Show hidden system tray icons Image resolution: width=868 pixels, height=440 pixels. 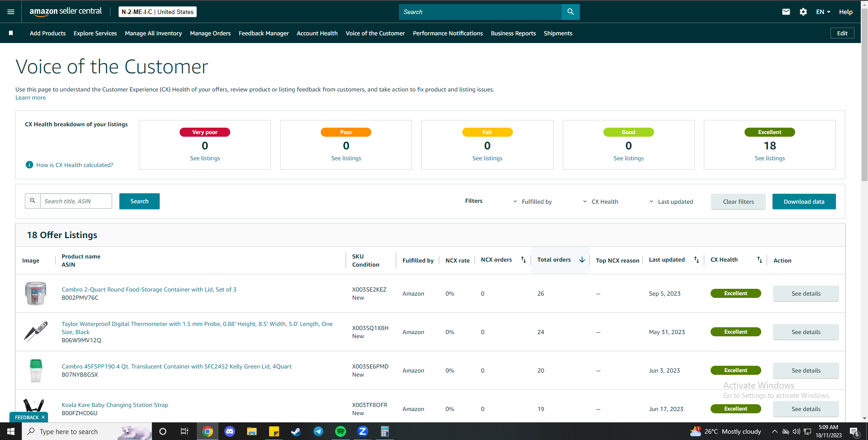[774, 431]
